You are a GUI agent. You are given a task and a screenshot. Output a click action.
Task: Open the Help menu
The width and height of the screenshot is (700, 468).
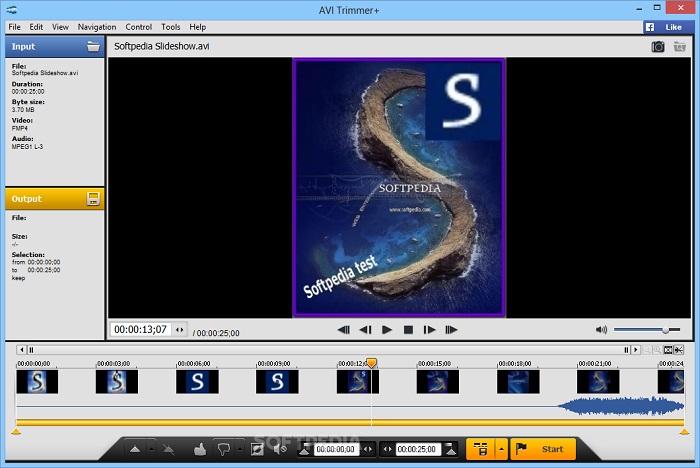[x=197, y=27]
